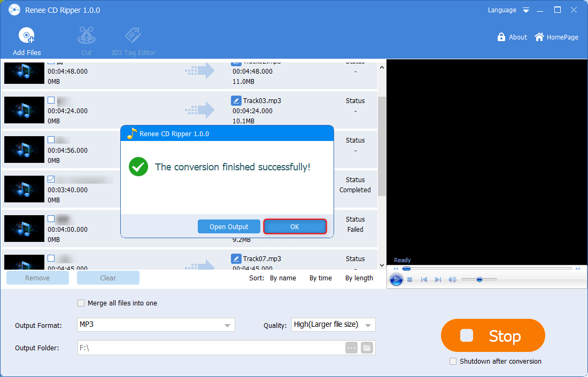Edit output name of Track03.mp3
Image resolution: width=588 pixels, height=377 pixels.
click(x=236, y=100)
